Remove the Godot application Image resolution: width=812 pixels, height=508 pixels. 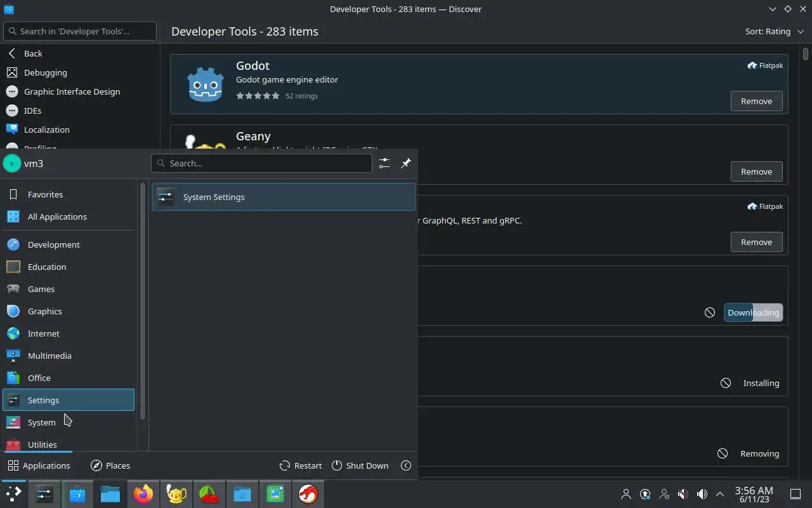[x=756, y=101]
